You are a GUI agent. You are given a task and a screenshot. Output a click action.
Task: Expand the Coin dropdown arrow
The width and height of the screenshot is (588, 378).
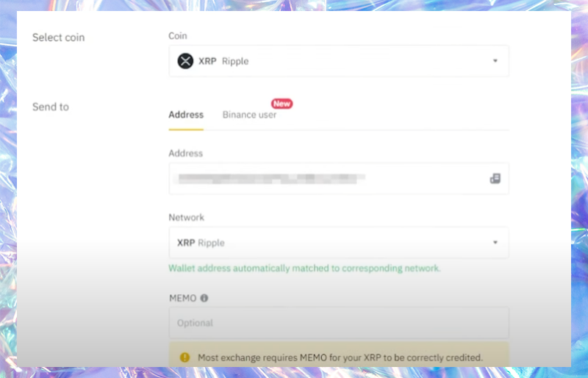tap(495, 61)
